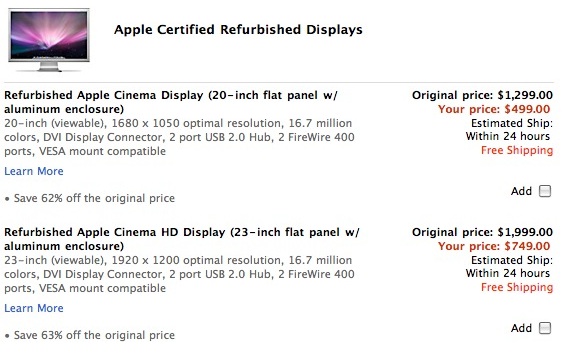Select the Refurbished Apple Cinema HD Display title
572x364 pixels.
click(x=182, y=239)
